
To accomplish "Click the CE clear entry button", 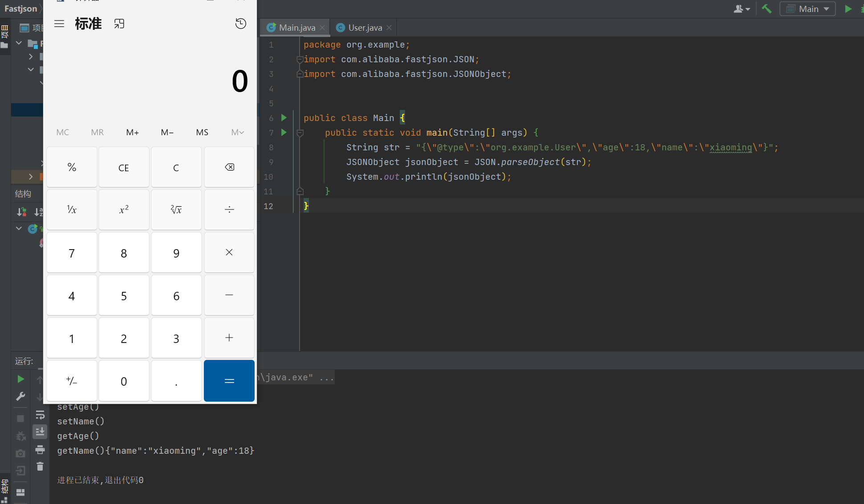I will (x=124, y=167).
